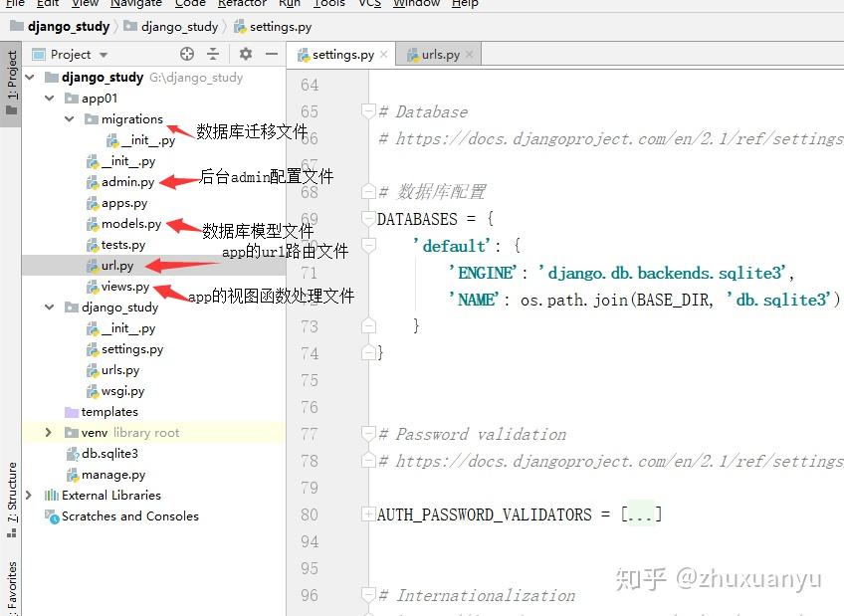This screenshot has width=844, height=616.
Task: Click the database icon beside db.sqlite3
Action: [74, 453]
